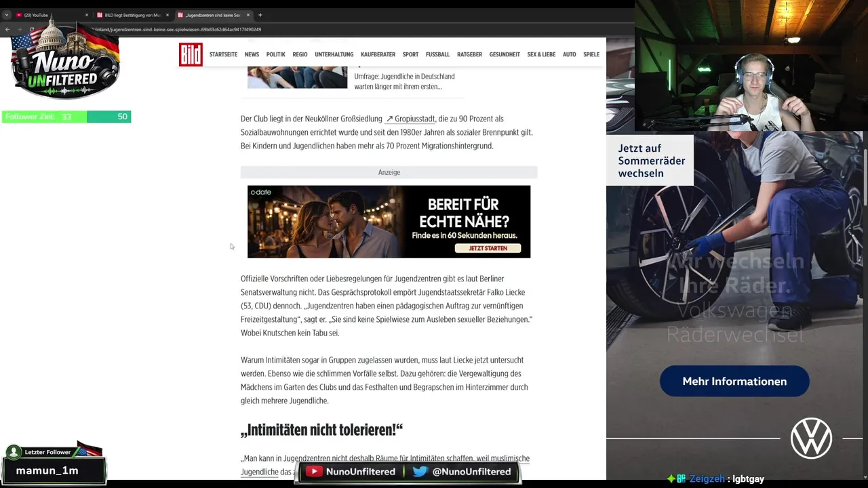This screenshot has width=868, height=488.
Task: Open the REGIO section
Action: tap(300, 54)
